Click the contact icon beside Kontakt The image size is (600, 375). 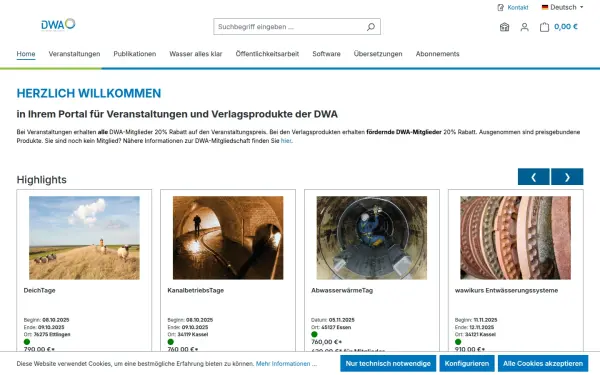[501, 7]
